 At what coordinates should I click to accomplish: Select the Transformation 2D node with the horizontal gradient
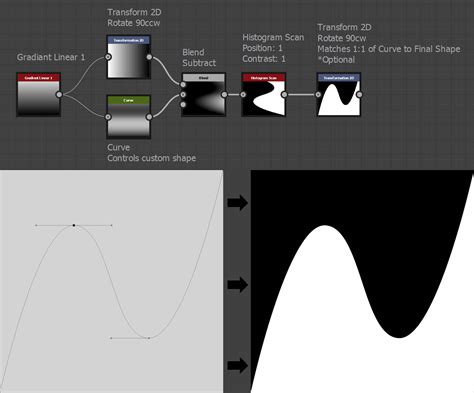coord(129,57)
